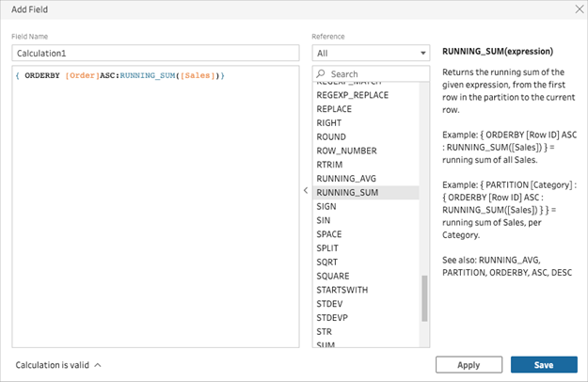Save the calculated field
The image size is (588, 382).
pyautogui.click(x=544, y=365)
